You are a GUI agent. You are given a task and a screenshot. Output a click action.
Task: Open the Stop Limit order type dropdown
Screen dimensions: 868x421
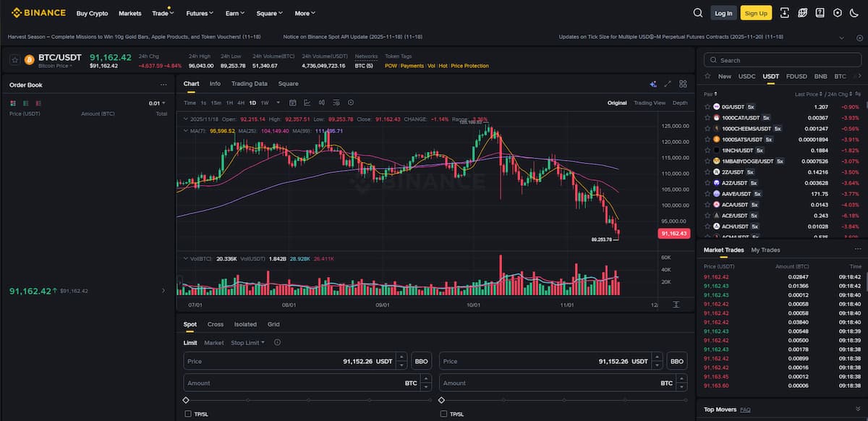(x=248, y=342)
